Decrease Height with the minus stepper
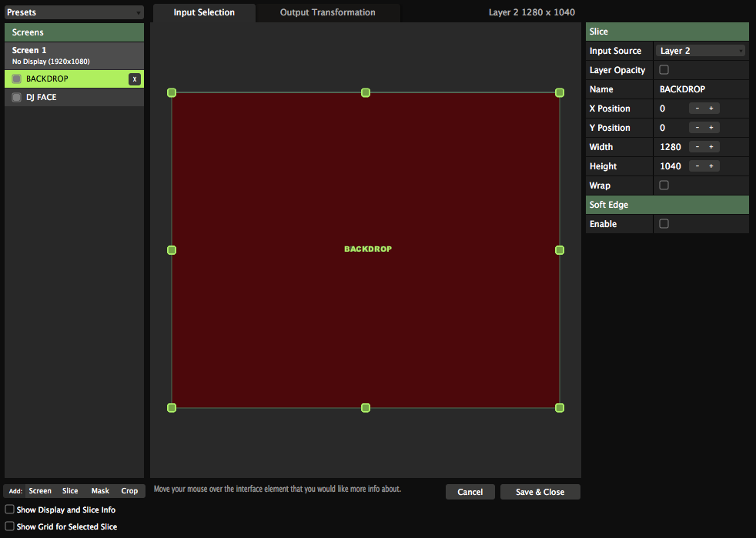The image size is (756, 538). 697,166
